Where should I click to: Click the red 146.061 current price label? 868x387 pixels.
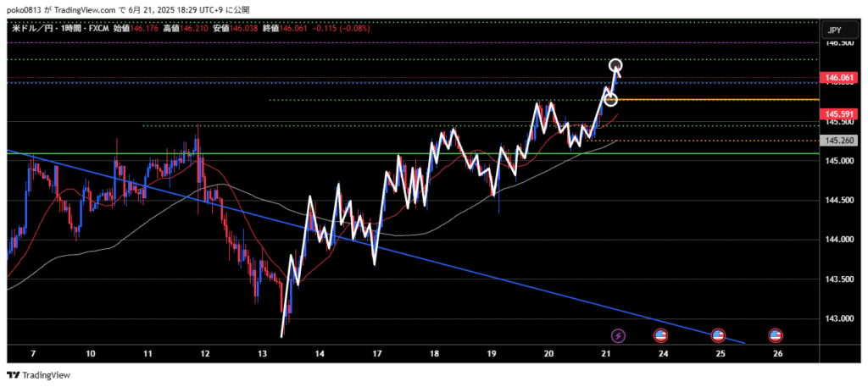pyautogui.click(x=837, y=77)
